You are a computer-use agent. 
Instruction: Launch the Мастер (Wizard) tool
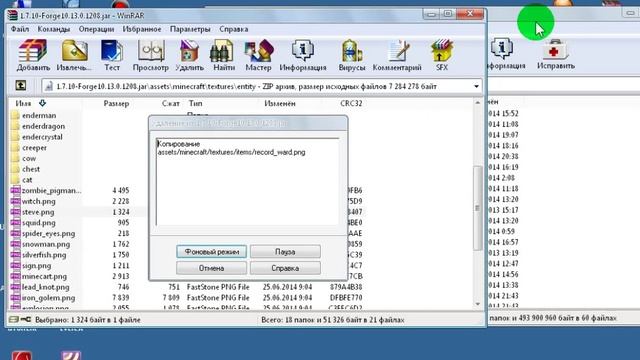point(258,55)
